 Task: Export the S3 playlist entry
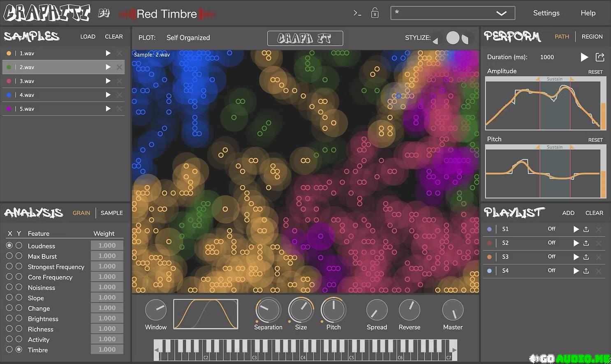click(x=586, y=257)
